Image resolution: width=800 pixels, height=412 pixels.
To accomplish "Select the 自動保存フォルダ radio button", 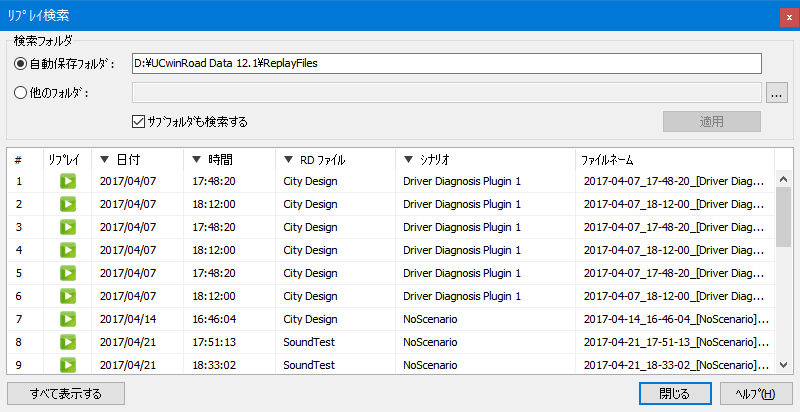I will [x=21, y=64].
